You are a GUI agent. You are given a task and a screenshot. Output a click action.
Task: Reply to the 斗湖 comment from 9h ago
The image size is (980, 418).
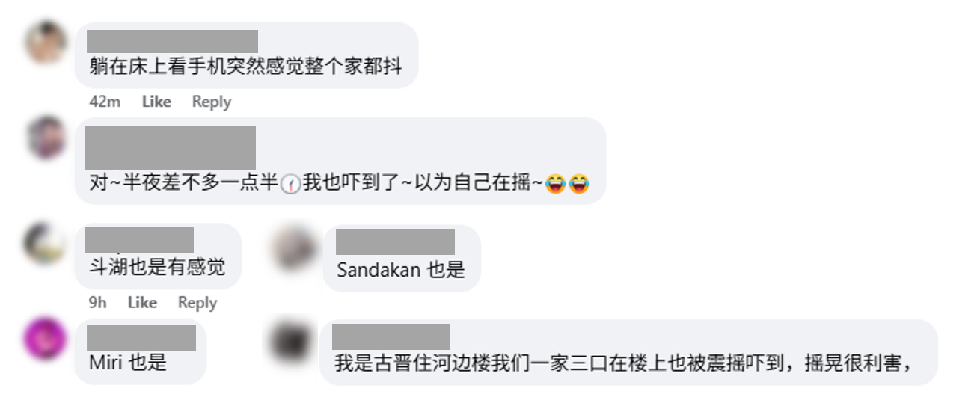[197, 303]
